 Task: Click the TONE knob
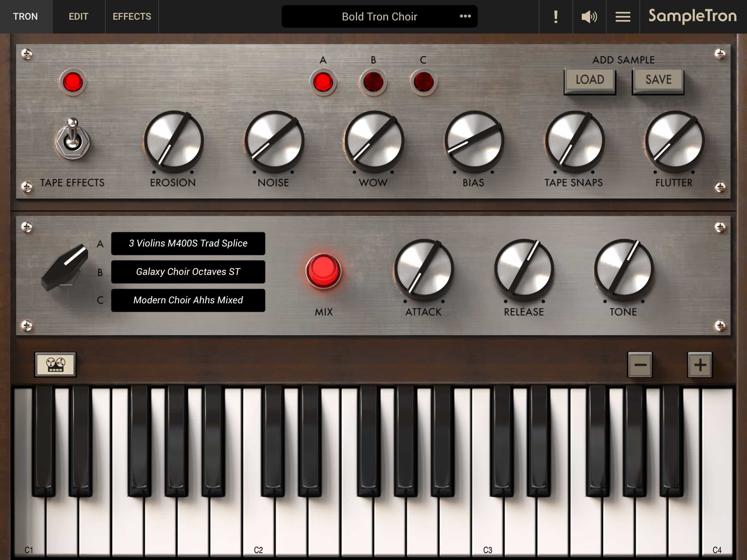coord(624,270)
